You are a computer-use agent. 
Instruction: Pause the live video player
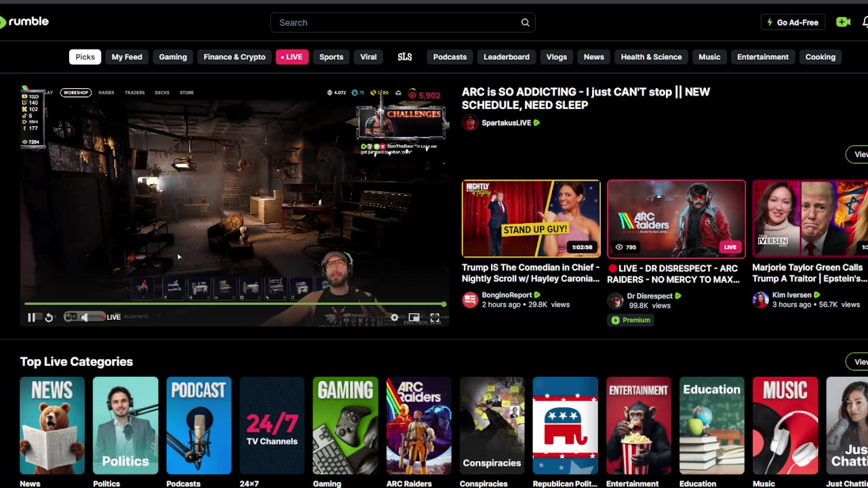pos(31,317)
